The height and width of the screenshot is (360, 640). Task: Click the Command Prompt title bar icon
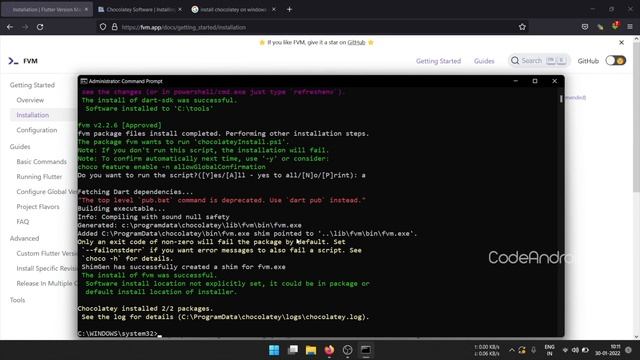click(x=84, y=81)
